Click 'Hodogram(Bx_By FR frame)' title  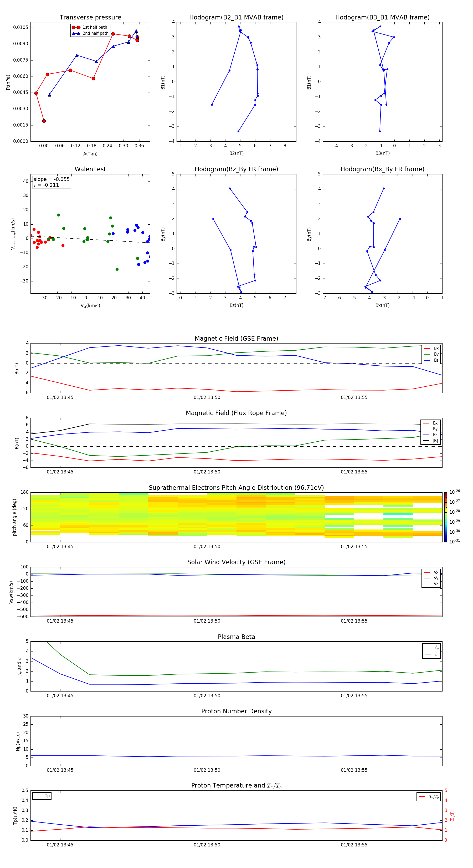pos(382,169)
